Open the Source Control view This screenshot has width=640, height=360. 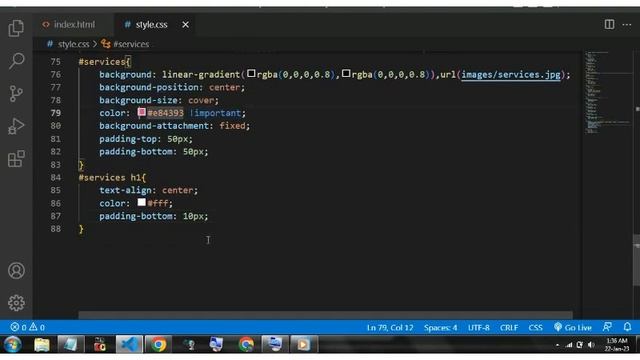click(x=16, y=93)
